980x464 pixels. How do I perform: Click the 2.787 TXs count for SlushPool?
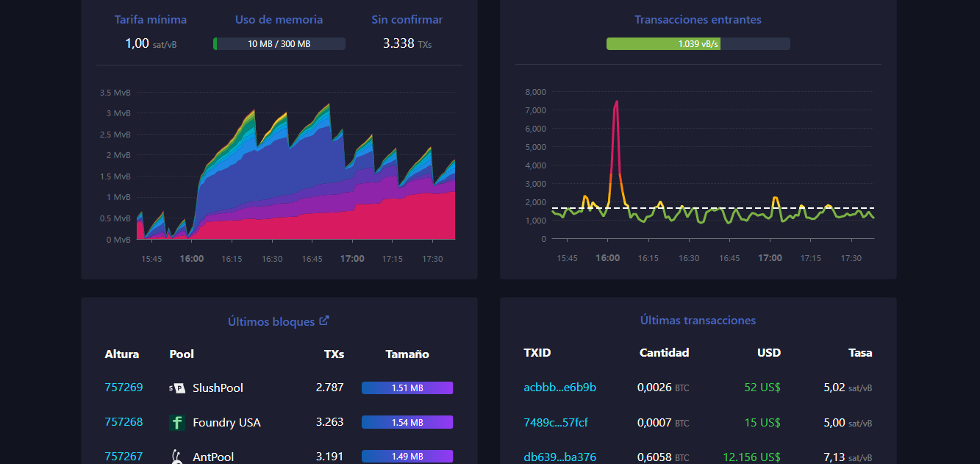[329, 388]
